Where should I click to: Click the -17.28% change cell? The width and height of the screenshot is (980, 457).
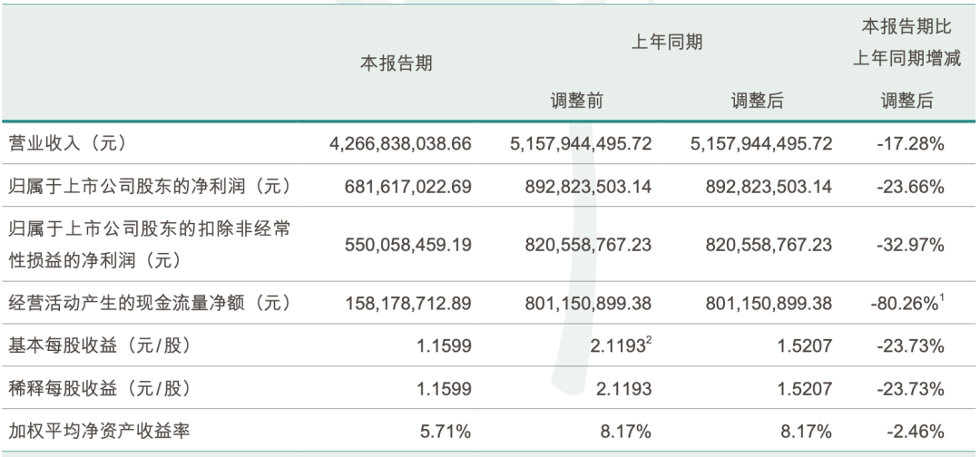[910, 144]
